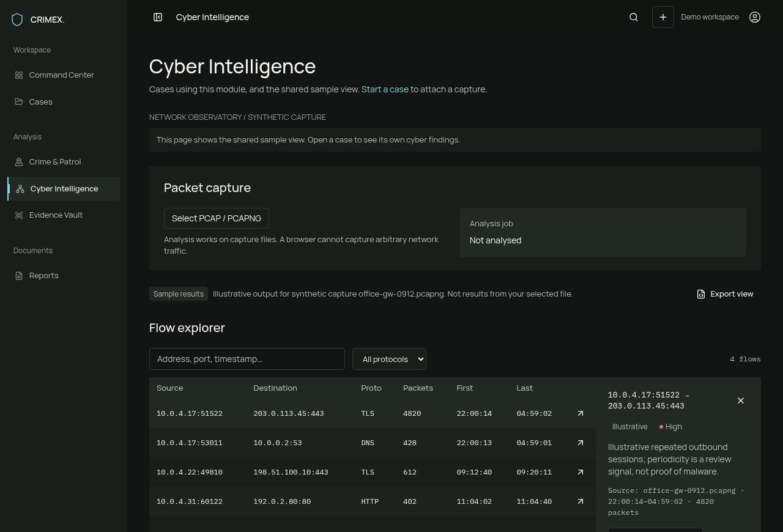This screenshot has width=783, height=532.
Task: Click the 4 flows count label
Action: point(745,359)
